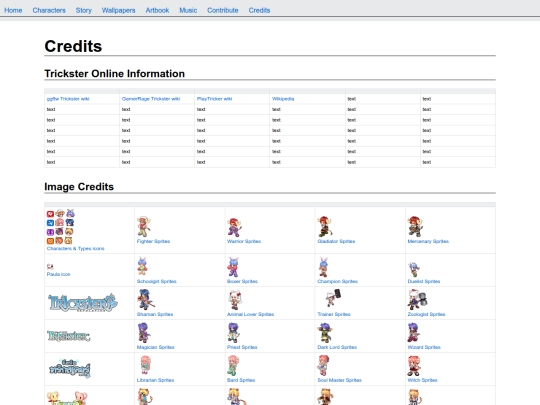Screen dimensions: 540x405
Task: Open the Magician Sprites link
Action: [x=155, y=347]
